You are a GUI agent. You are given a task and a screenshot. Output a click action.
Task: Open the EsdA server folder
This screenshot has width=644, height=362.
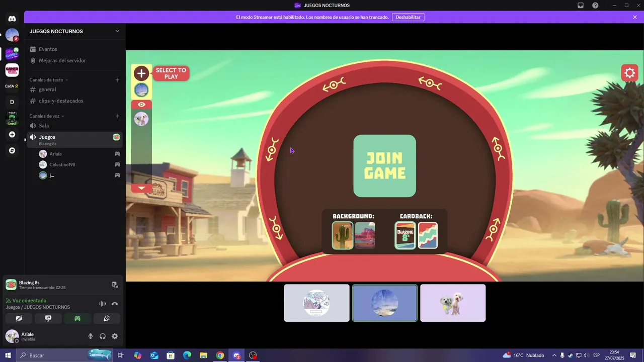pos(12,86)
